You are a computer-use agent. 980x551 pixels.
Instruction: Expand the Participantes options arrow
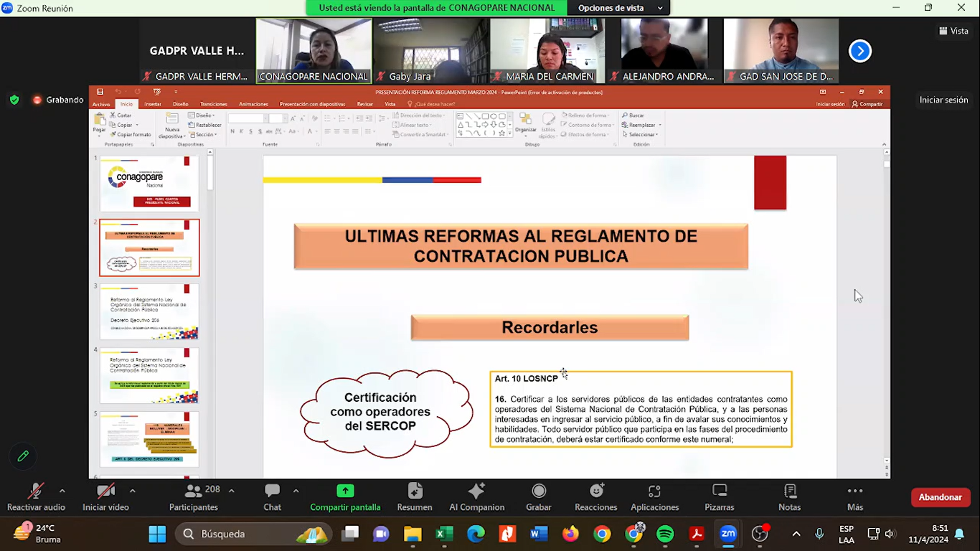(231, 491)
